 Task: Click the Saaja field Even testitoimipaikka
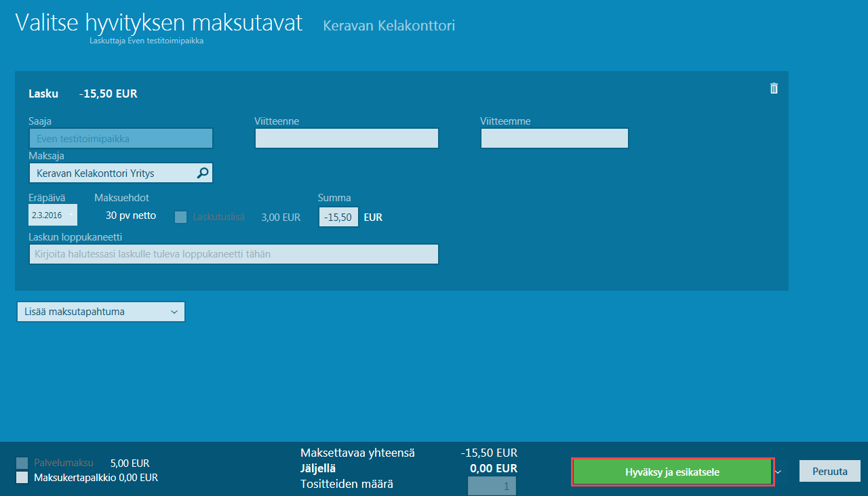click(x=121, y=138)
